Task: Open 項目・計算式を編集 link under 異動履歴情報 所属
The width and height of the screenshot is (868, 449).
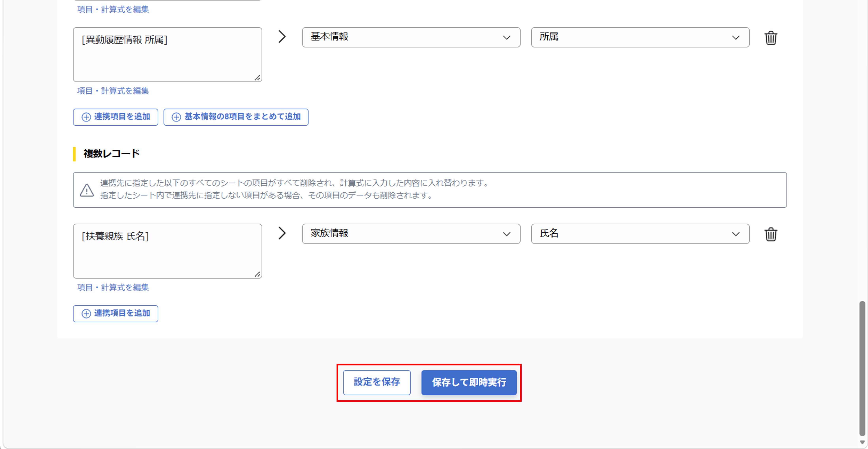Action: (x=113, y=91)
